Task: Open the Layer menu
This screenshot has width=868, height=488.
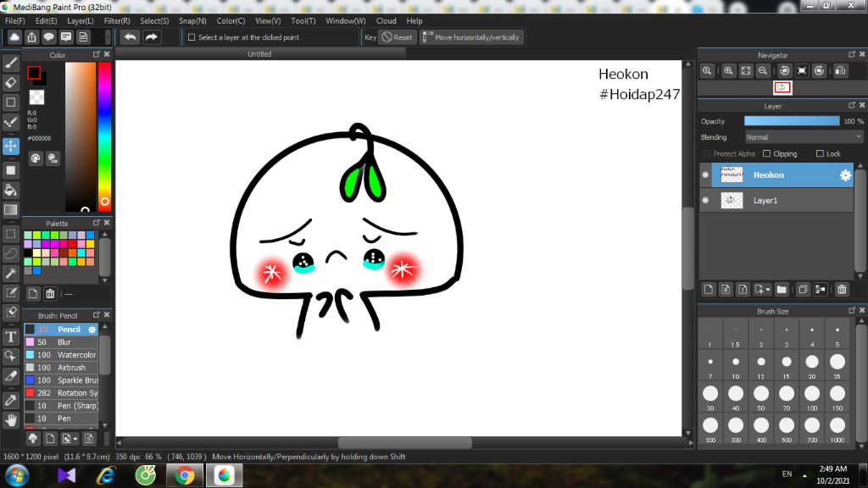Action: coord(81,21)
